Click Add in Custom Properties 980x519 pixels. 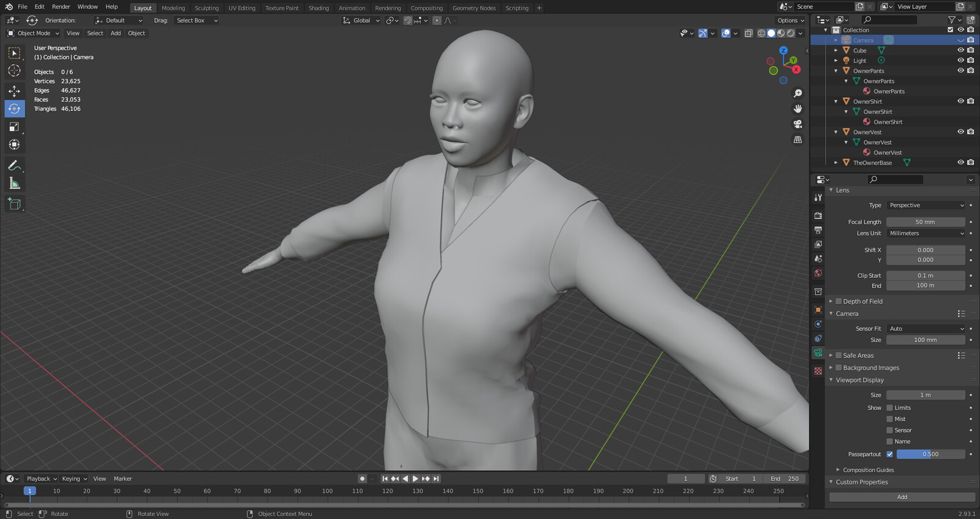[x=902, y=497]
